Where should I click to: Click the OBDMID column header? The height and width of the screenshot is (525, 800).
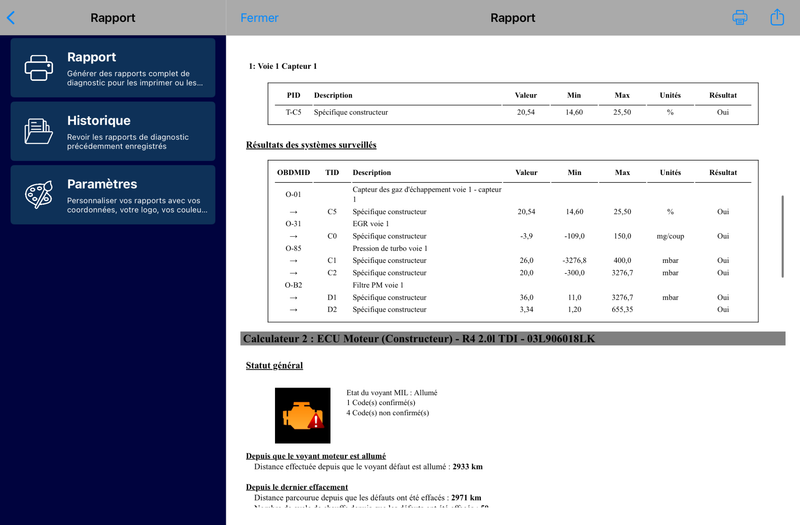(x=293, y=173)
